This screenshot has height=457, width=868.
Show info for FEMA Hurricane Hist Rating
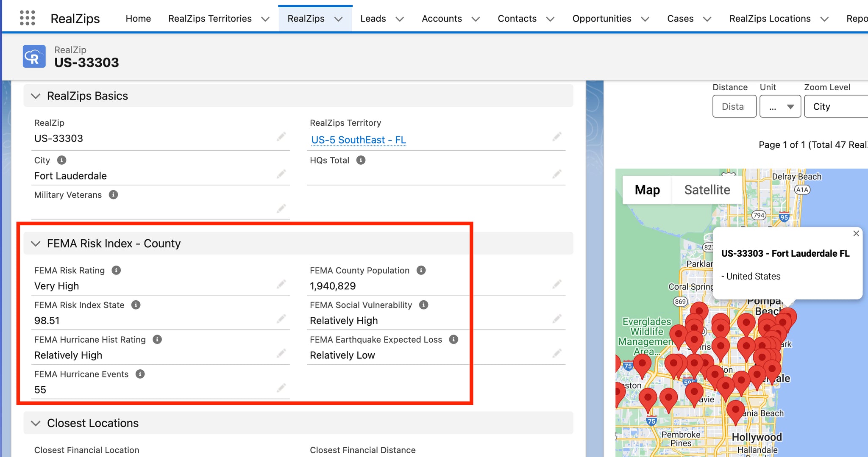pos(157,340)
